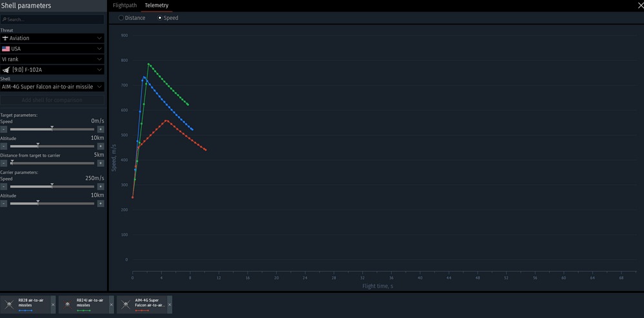
Task: Open the Aviation threat dropdown
Action: 52,38
